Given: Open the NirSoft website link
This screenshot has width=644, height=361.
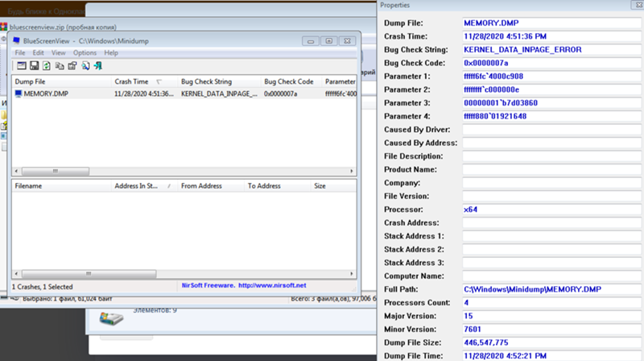Looking at the screenshot, I should tap(272, 285).
